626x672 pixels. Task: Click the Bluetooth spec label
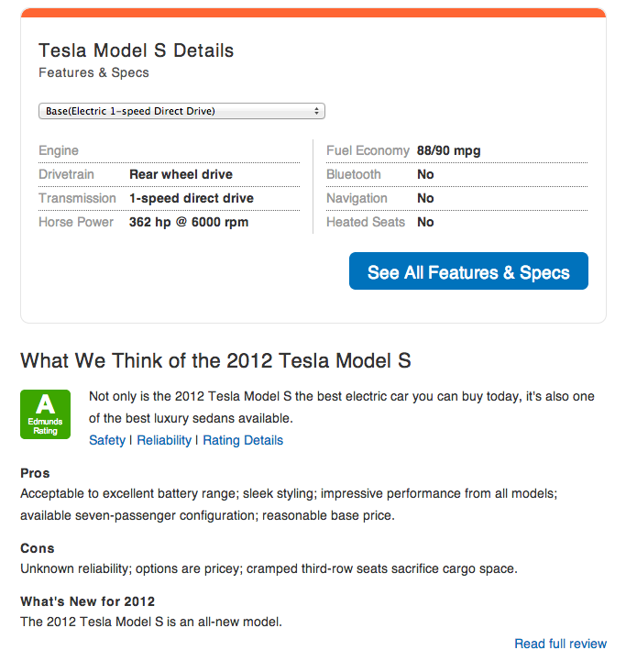(354, 174)
